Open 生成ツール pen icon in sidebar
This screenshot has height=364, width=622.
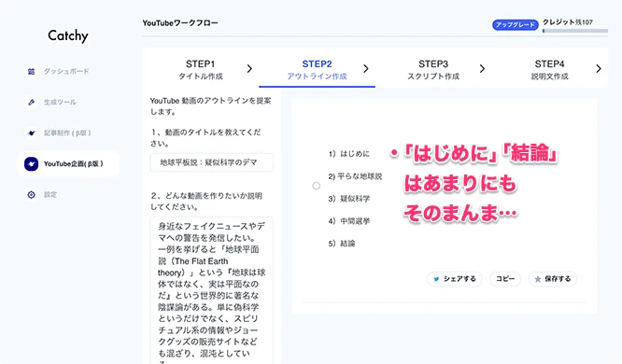click(32, 102)
